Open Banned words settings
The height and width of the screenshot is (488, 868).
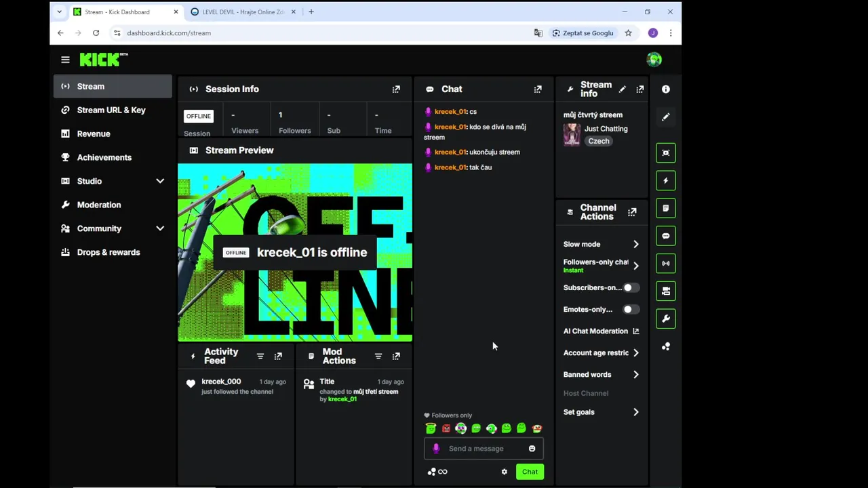pyautogui.click(x=601, y=374)
